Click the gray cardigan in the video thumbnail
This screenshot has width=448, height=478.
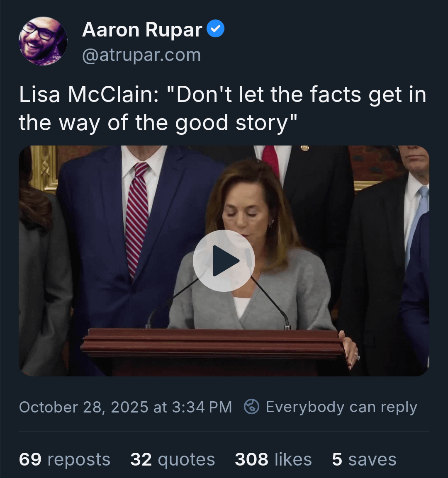(290, 290)
